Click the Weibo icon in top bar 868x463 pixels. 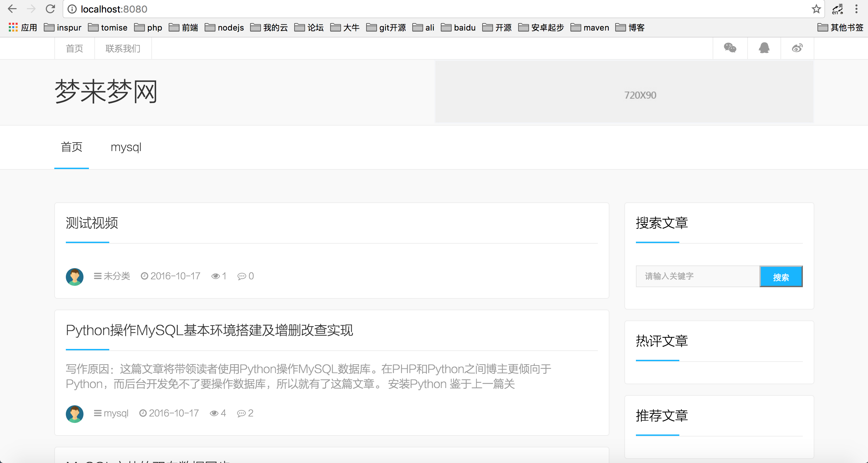[x=797, y=48]
